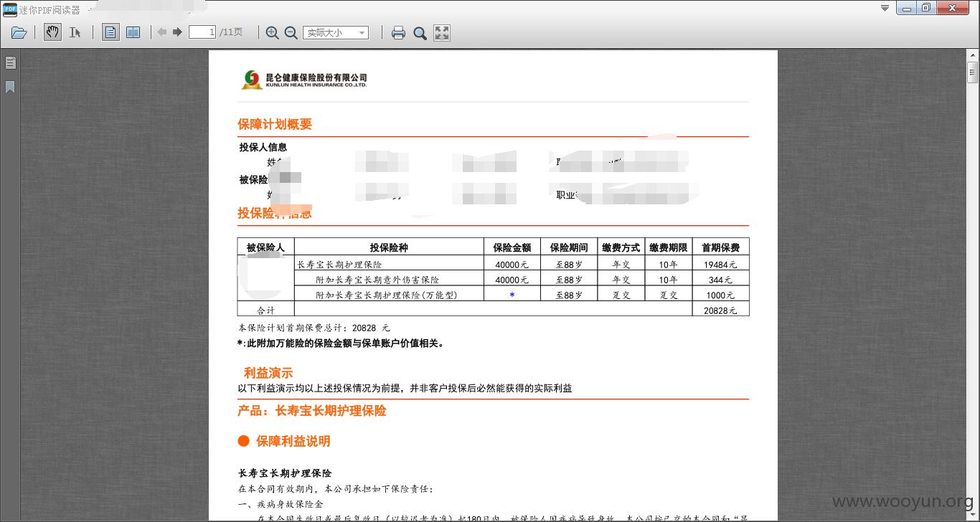Click the 20828元 total cell
The height and width of the screenshot is (522, 980).
721,310
